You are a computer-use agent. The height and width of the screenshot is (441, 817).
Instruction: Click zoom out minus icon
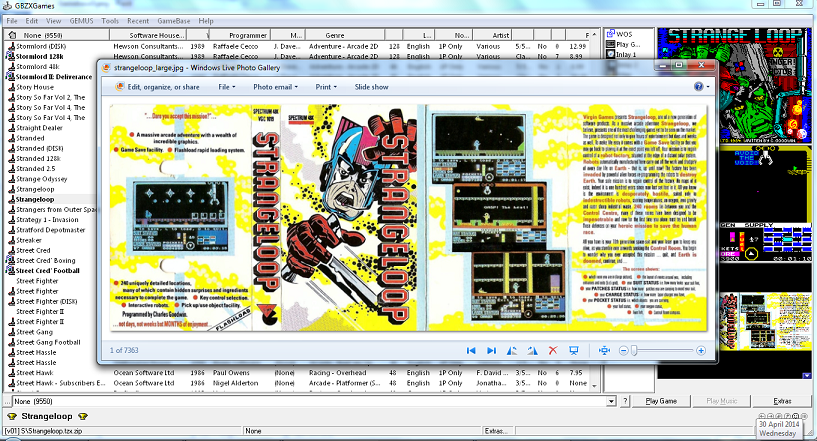coord(623,351)
